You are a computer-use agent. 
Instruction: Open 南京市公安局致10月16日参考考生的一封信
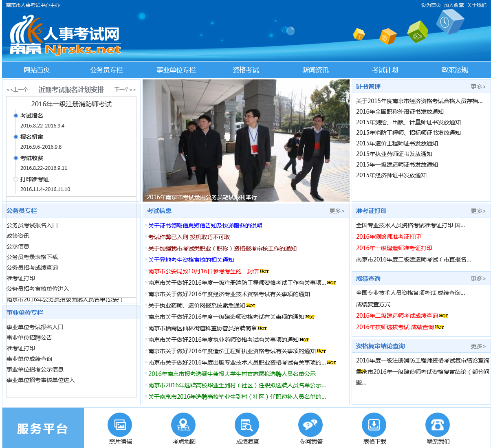pyautogui.click(x=203, y=271)
